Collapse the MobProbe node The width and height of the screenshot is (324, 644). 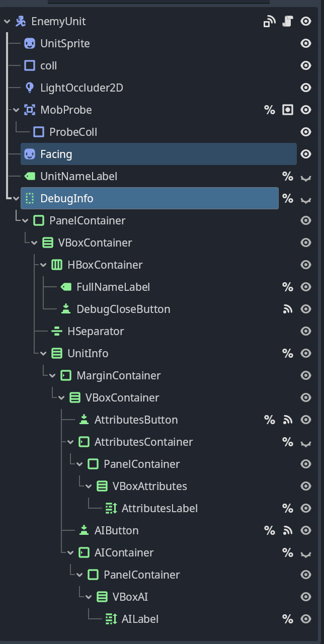pyautogui.click(x=16, y=110)
